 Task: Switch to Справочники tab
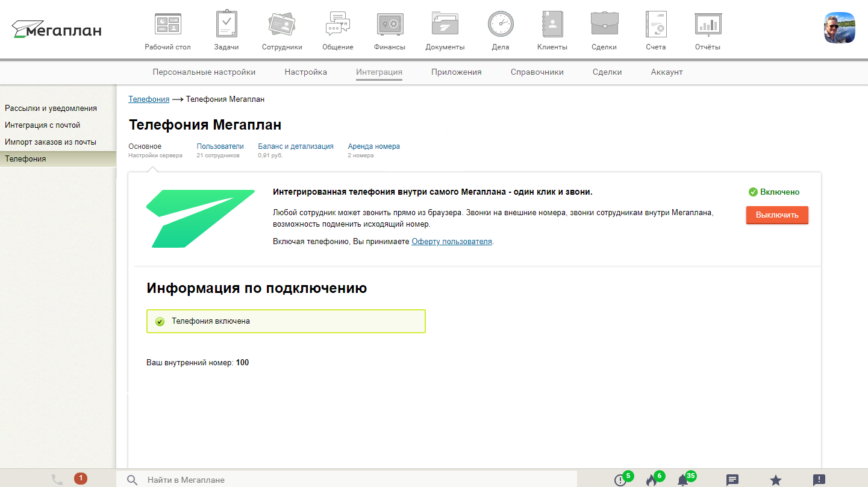click(x=537, y=72)
